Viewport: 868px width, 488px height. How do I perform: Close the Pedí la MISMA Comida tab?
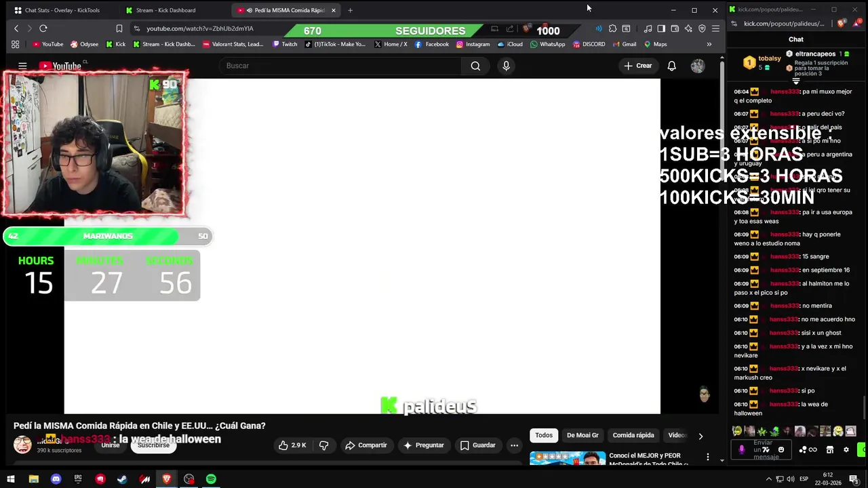click(333, 10)
